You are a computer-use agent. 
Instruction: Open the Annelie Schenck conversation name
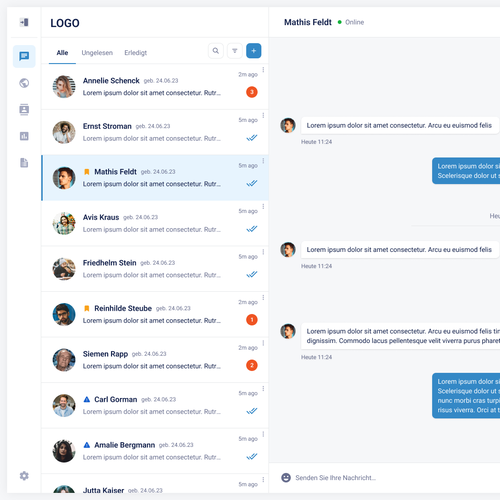click(x=111, y=81)
